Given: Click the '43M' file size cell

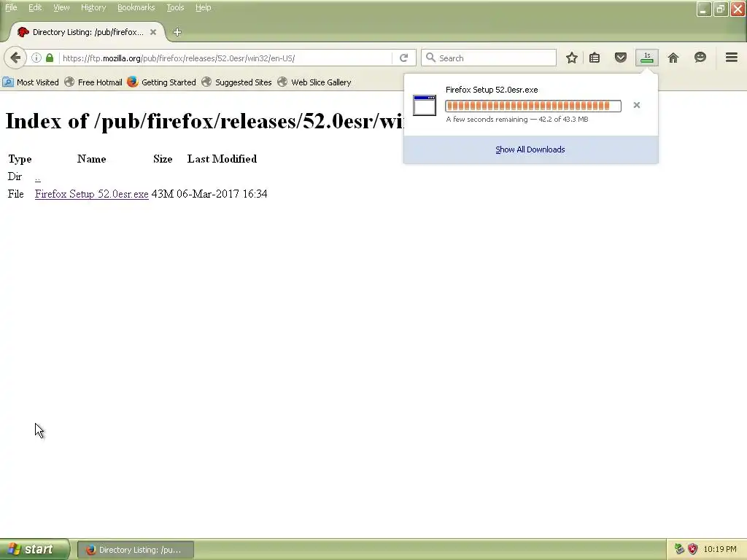Looking at the screenshot, I should 162,194.
